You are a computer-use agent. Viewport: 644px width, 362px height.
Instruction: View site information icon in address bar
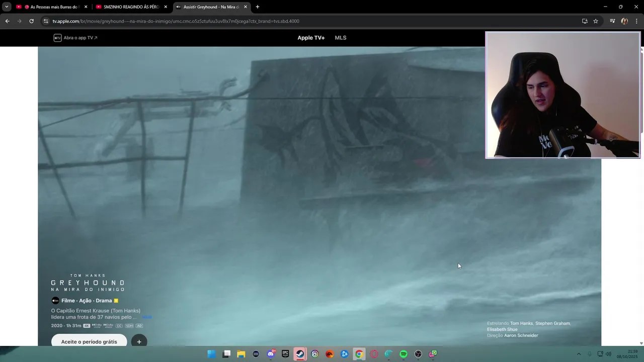point(46,21)
